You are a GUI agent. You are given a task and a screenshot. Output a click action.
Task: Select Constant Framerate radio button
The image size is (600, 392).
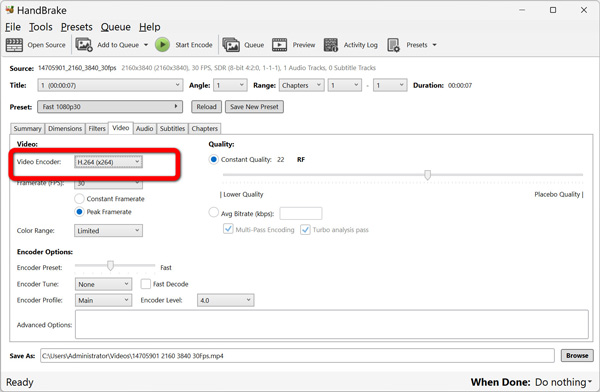(x=79, y=199)
